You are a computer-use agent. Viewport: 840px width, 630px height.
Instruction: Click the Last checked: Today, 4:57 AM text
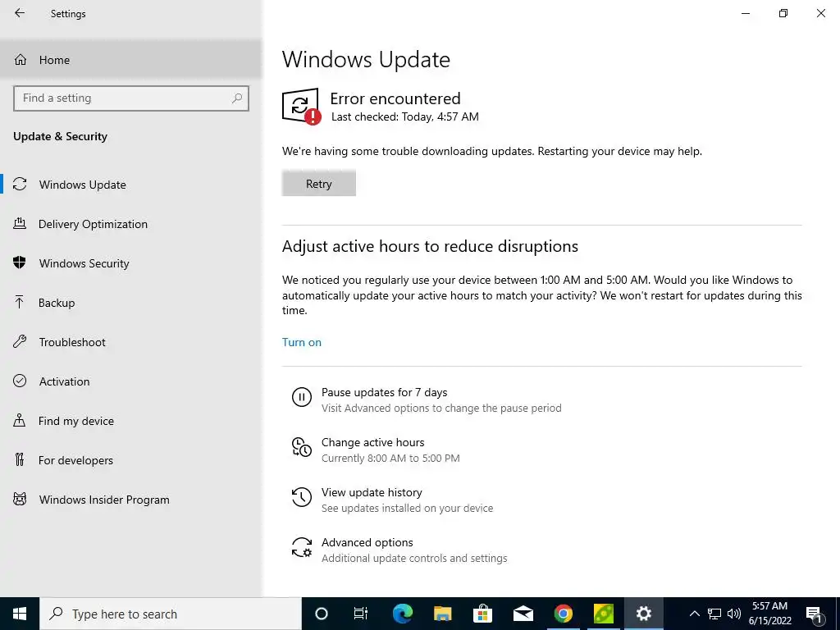click(x=405, y=116)
